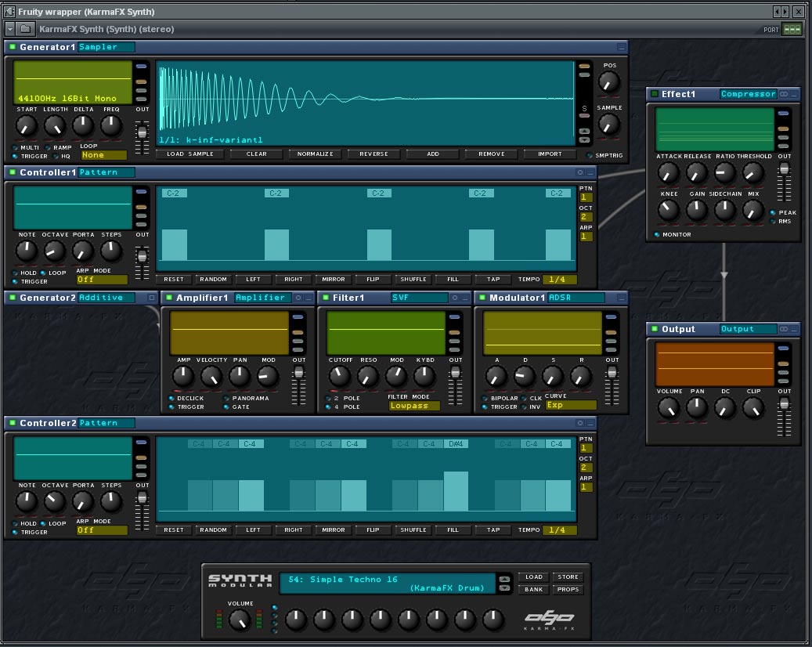
Task: Click the Effect1 MIX knob
Action: [753, 210]
